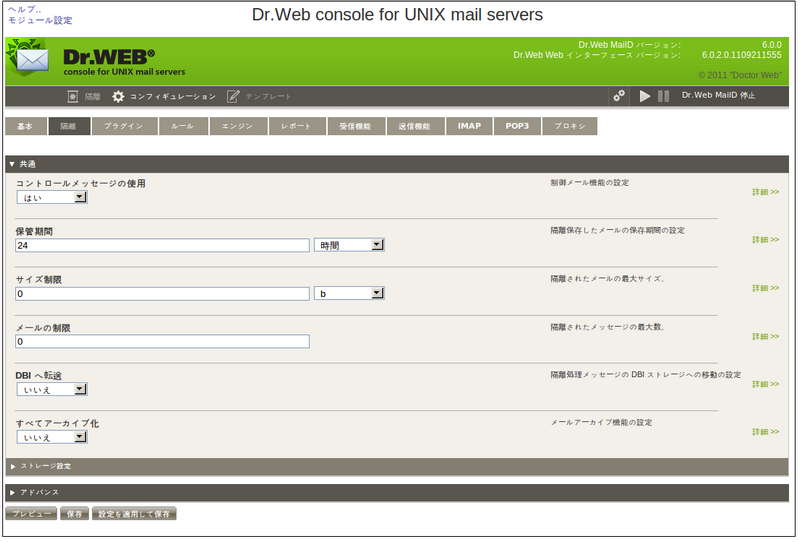Click the gears icon in dark toolbar
The height and width of the screenshot is (542, 800).
[619, 95]
